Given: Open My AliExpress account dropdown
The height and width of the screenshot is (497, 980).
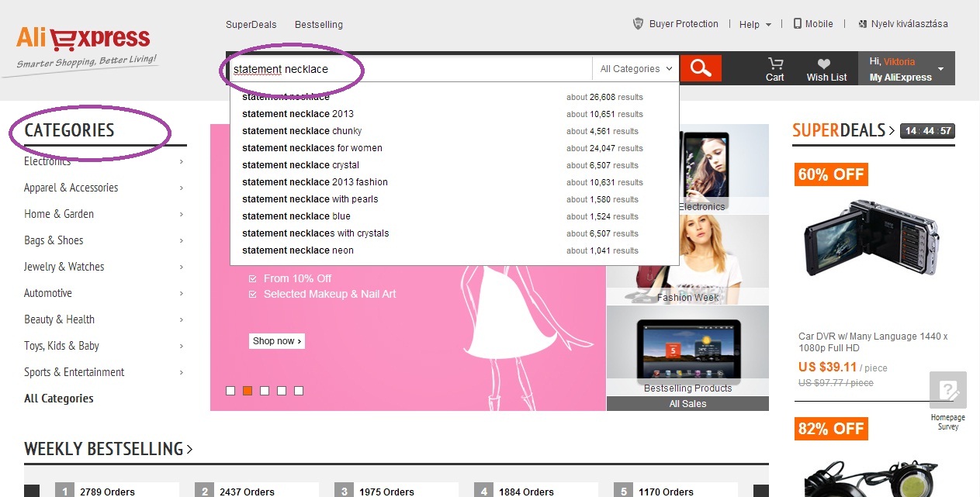Looking at the screenshot, I should coord(906,68).
